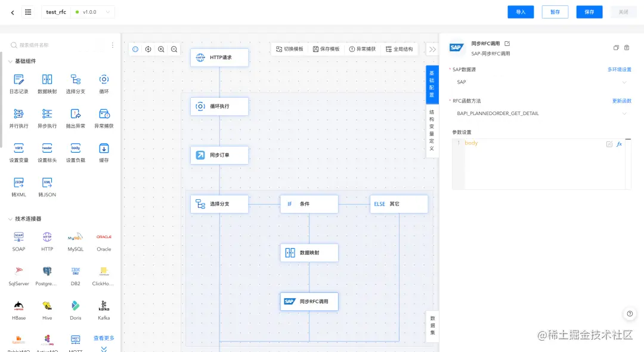
Task: Edit the 同步RFC调用 title with pencil icon
Action: pos(507,44)
